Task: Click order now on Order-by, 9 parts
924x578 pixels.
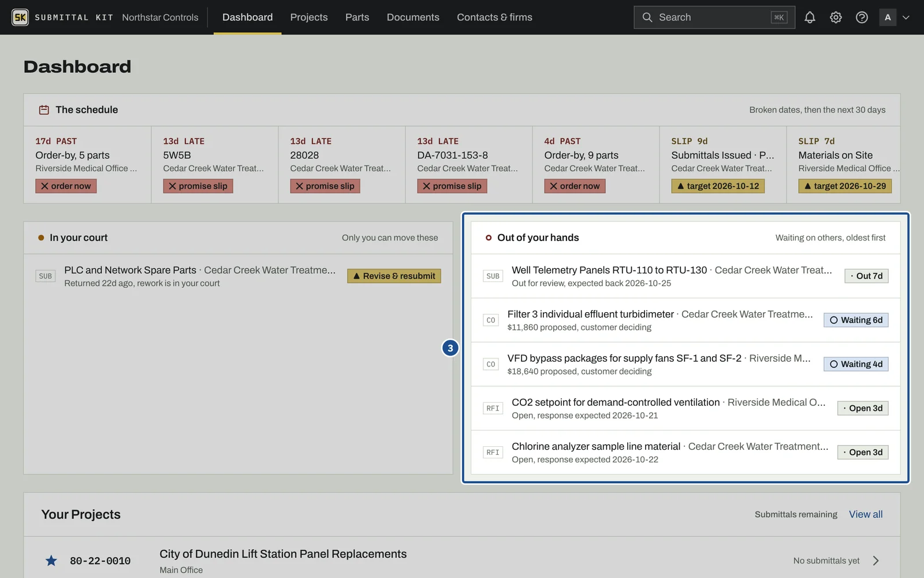Action: [x=575, y=186]
